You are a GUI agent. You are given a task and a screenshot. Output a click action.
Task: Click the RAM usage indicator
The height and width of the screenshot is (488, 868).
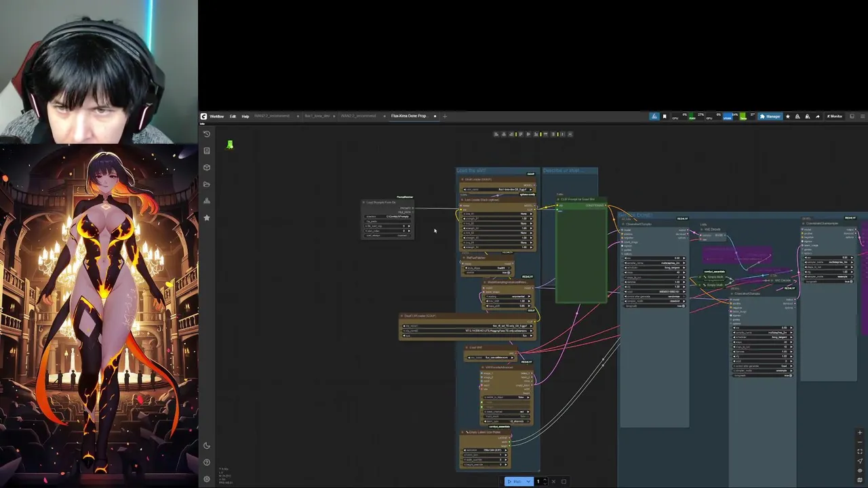pos(697,117)
